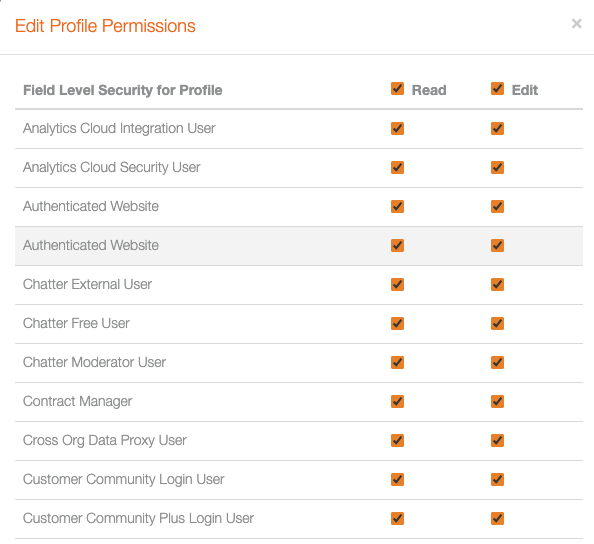Viewport: 594px width, 544px height.
Task: Disable Edit for Analytics Cloud Security User
Action: pyautogui.click(x=497, y=167)
